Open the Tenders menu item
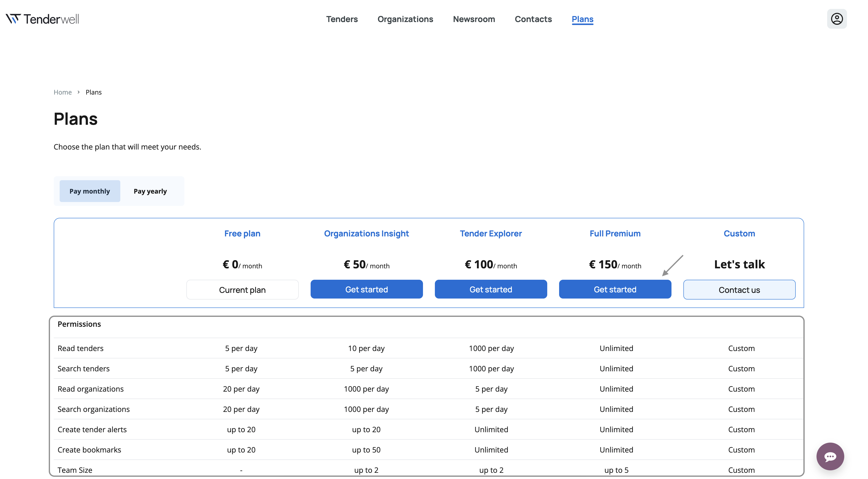 [342, 19]
